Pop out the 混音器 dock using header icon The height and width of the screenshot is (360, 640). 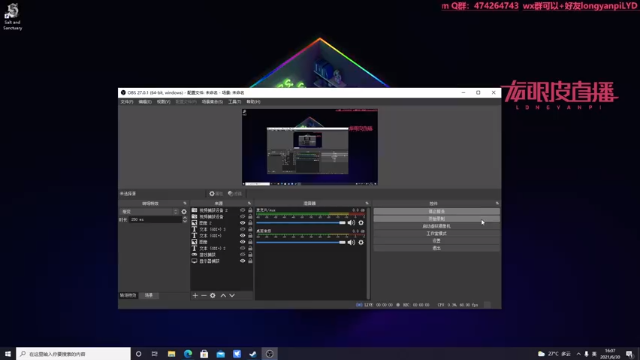point(367,203)
